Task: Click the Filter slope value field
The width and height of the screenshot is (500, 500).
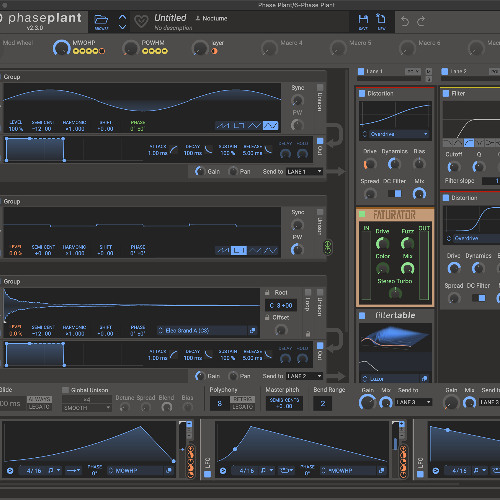Action: point(491,181)
